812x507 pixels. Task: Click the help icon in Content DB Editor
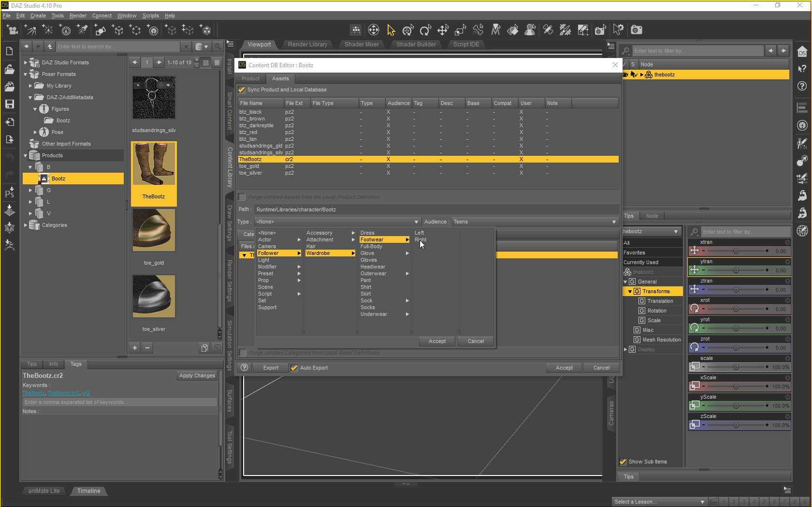(245, 368)
